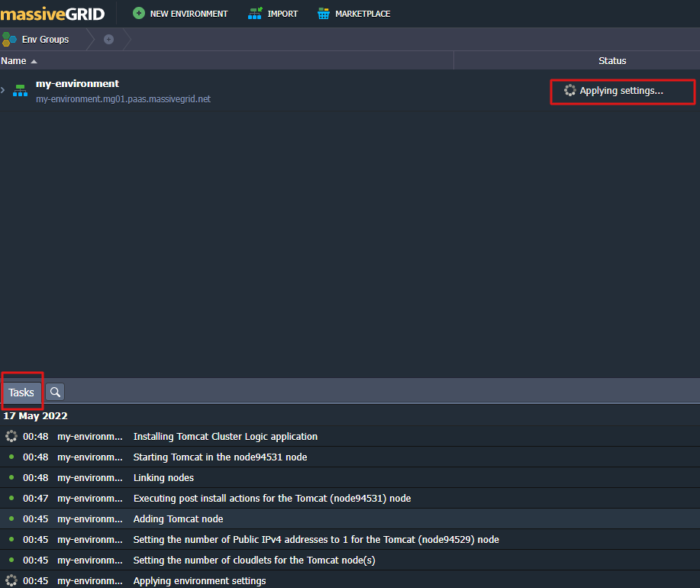Click the 17 May 2022 date header
This screenshot has height=588, width=700.
[35, 415]
